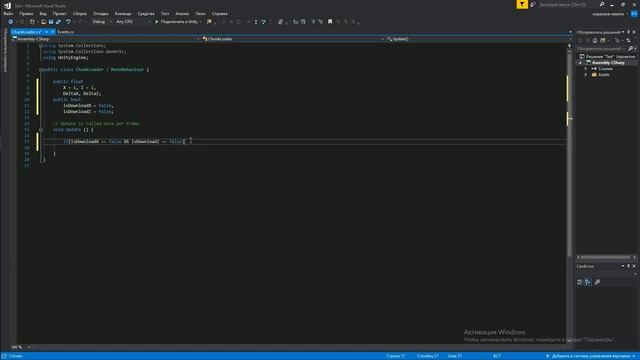Click the yellow notifications flag icon
The height and width of the screenshot is (360, 640).
(522, 4)
